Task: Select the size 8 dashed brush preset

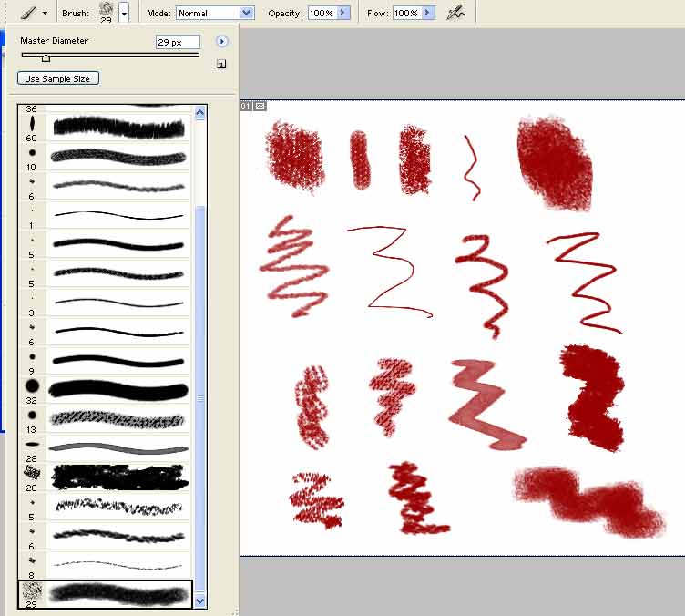Action: [x=105, y=565]
